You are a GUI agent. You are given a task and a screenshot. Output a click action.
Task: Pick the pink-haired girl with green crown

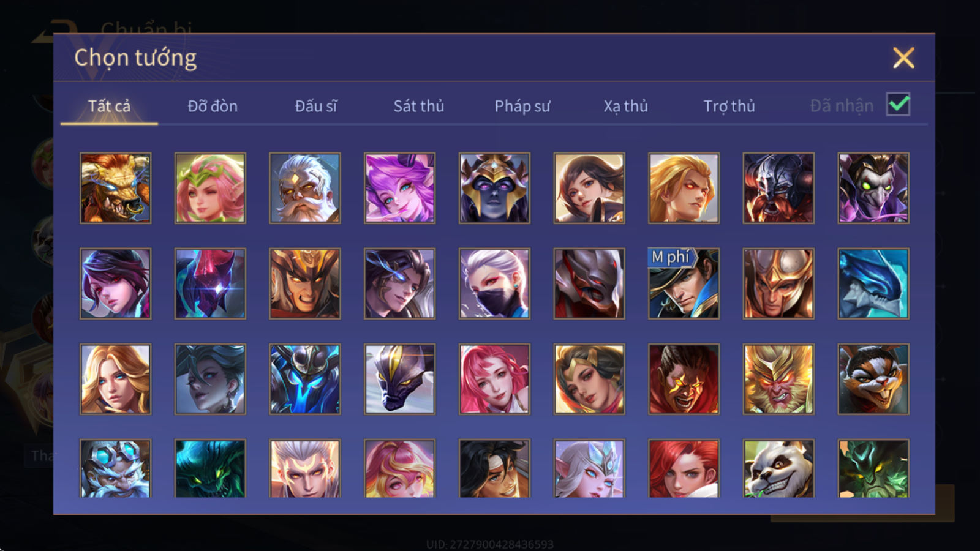click(x=210, y=188)
